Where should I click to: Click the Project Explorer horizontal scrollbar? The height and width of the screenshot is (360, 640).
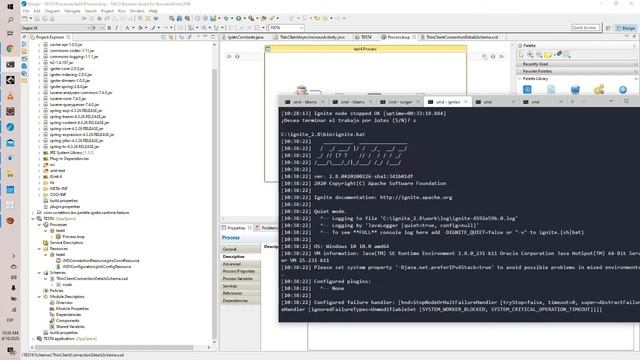click(x=114, y=348)
